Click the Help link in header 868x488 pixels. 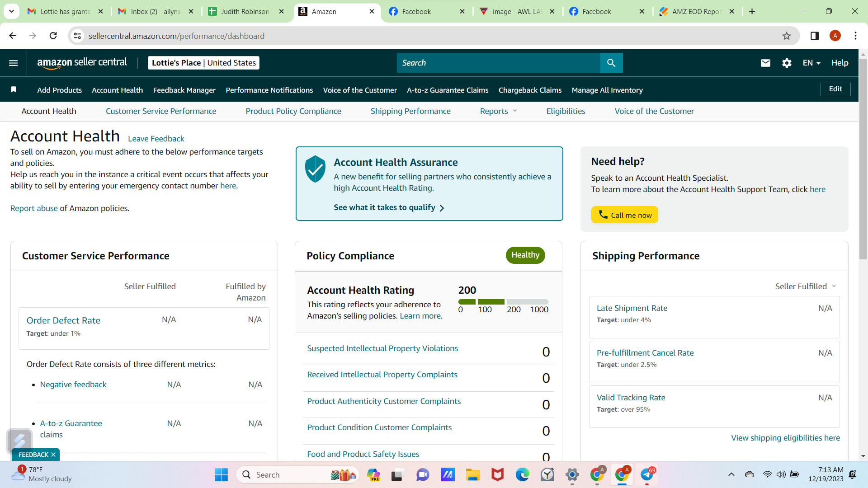pyautogui.click(x=840, y=63)
